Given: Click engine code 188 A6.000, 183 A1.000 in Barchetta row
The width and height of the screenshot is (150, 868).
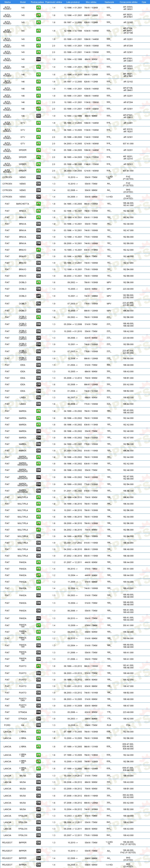Looking at the screenshot, I should pyautogui.click(x=128, y=204).
